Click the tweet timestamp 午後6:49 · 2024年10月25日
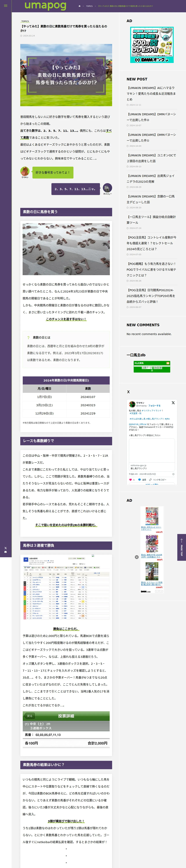The image size is (186, 868). tap(142, 474)
